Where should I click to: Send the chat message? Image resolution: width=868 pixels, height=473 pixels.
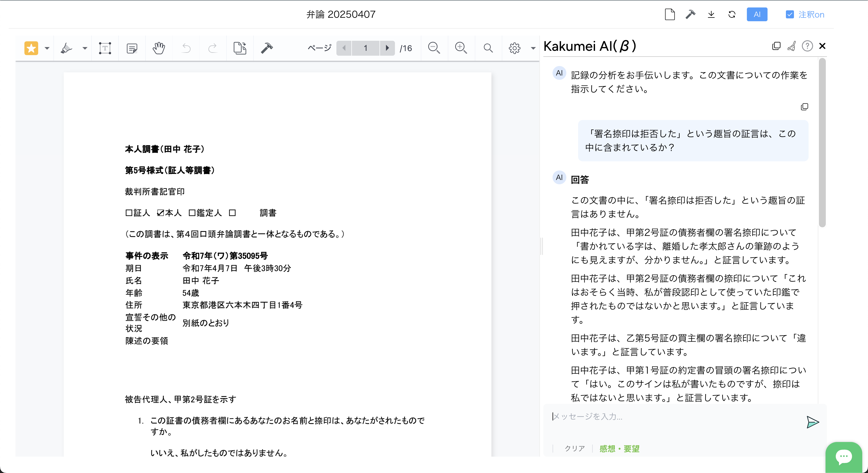click(812, 422)
